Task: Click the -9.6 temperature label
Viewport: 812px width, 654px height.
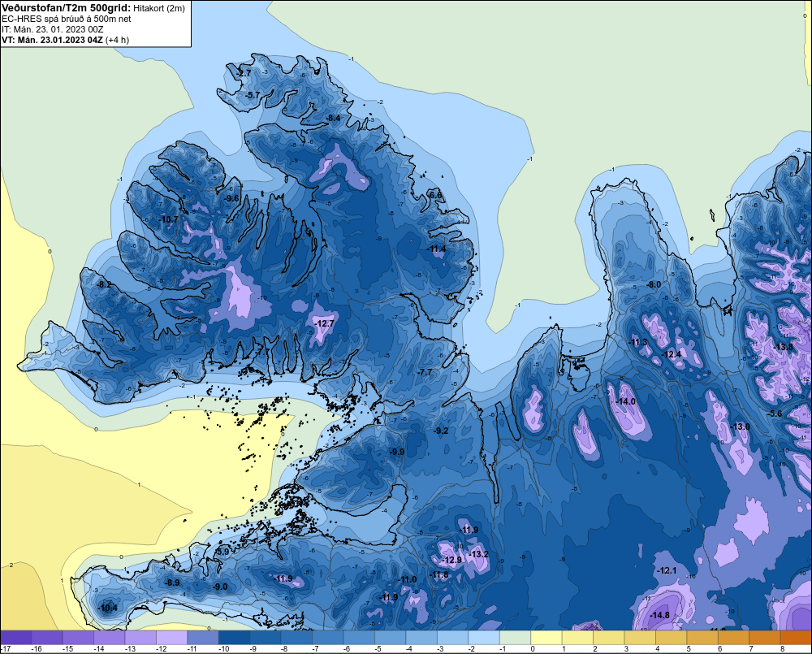Action: (232, 198)
